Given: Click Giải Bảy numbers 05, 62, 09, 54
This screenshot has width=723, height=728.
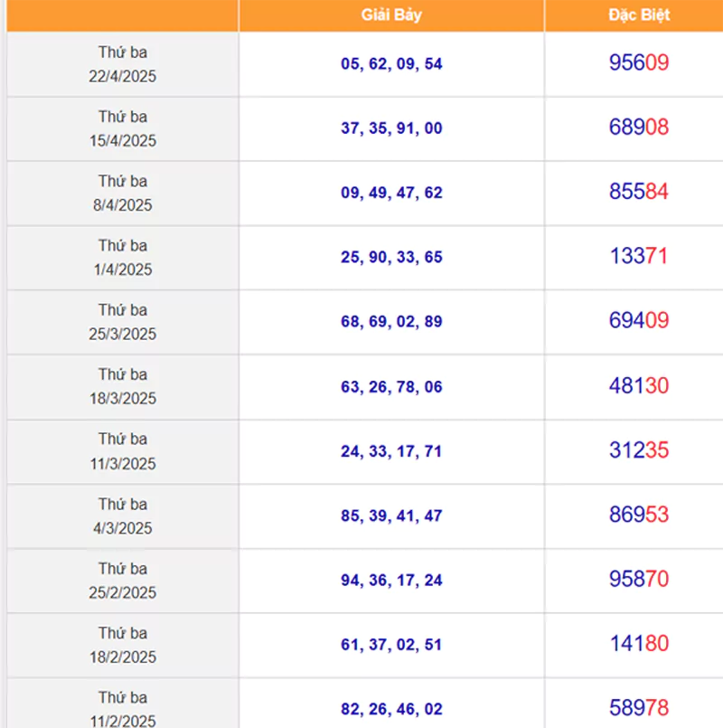Looking at the screenshot, I should tap(391, 64).
